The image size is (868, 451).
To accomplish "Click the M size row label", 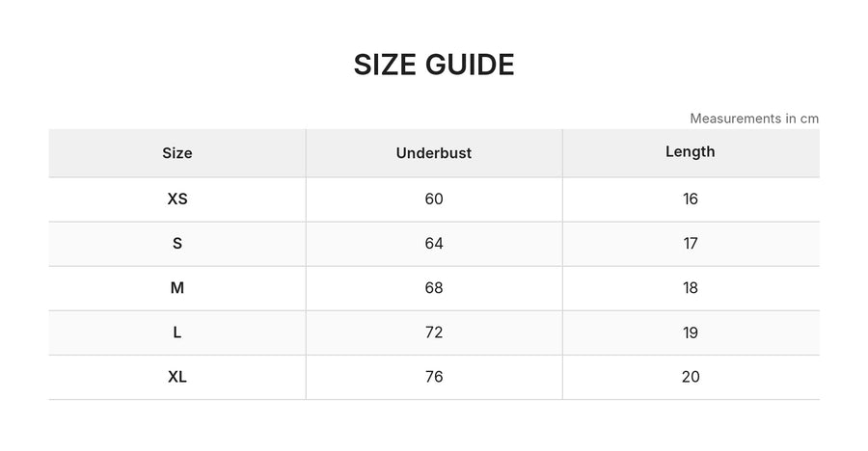I will pyautogui.click(x=177, y=288).
